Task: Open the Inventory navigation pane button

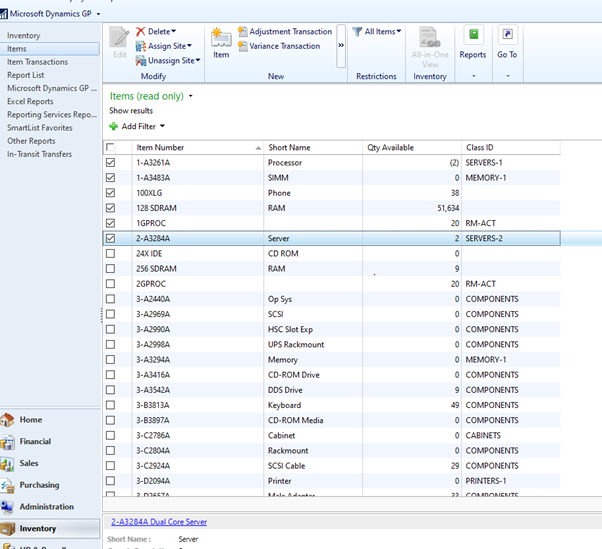Action: [x=50, y=529]
